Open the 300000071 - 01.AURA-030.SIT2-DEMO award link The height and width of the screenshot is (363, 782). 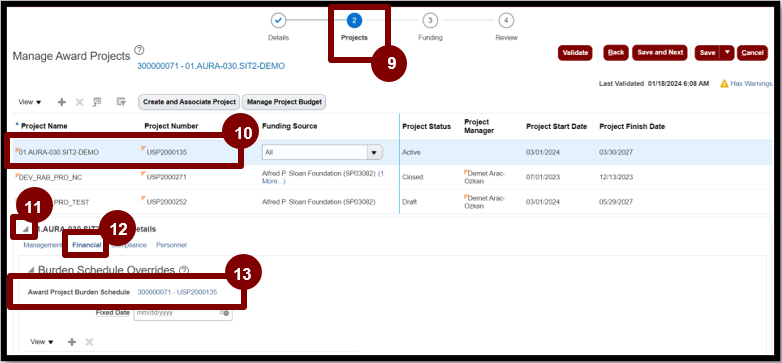click(x=211, y=66)
